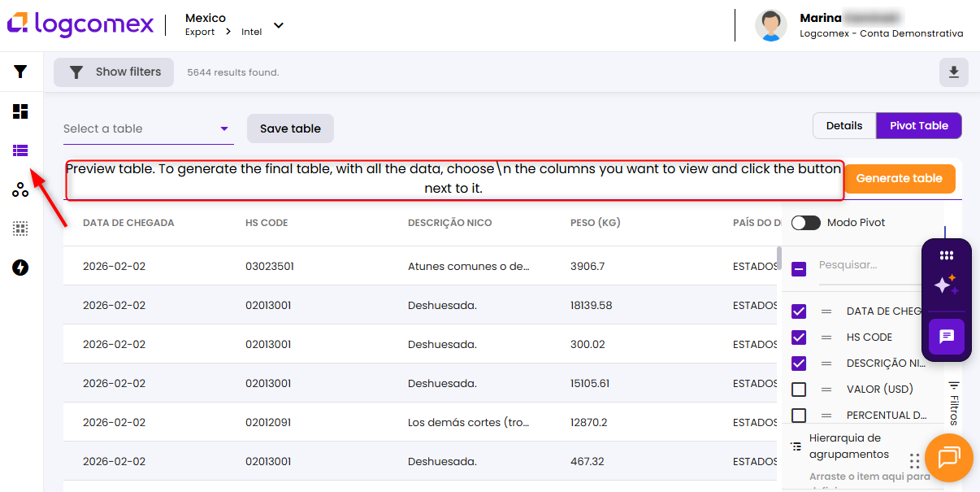Switch to the Pivot Table tab
Screen dimensions: 980x492
(918, 126)
